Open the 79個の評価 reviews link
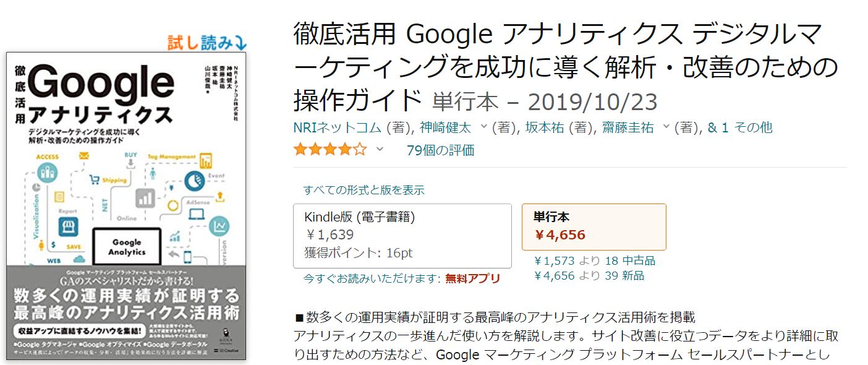This screenshot has height=365, width=868. pyautogui.click(x=440, y=150)
